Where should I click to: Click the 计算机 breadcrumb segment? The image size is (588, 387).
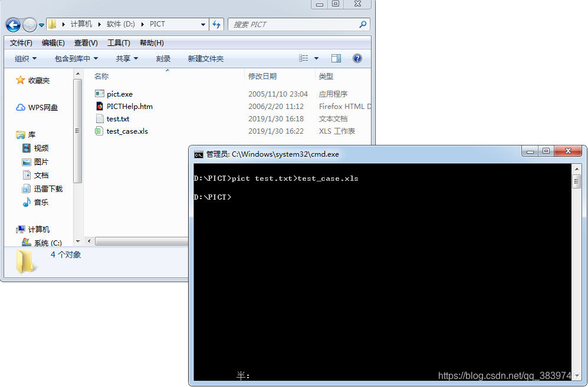point(81,24)
